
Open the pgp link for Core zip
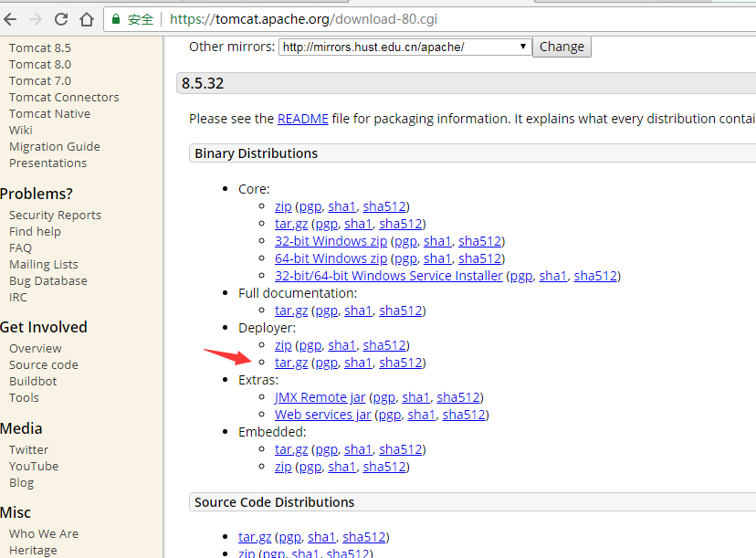click(310, 206)
